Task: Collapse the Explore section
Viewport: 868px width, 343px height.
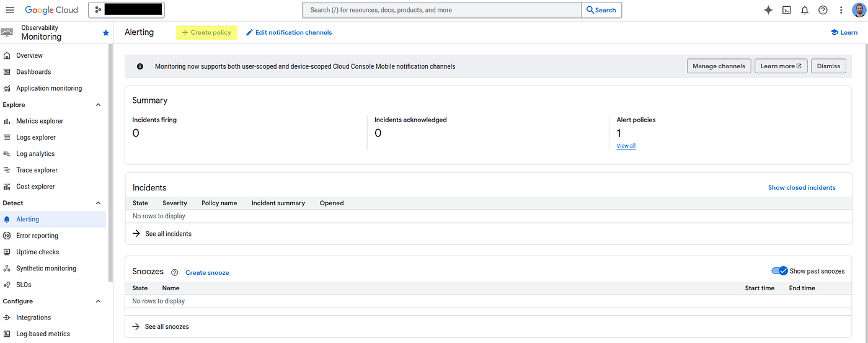Action: coord(98,105)
